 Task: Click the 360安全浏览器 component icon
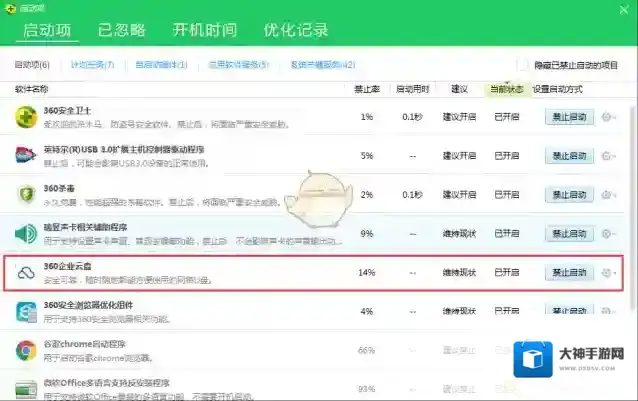[x=27, y=312]
